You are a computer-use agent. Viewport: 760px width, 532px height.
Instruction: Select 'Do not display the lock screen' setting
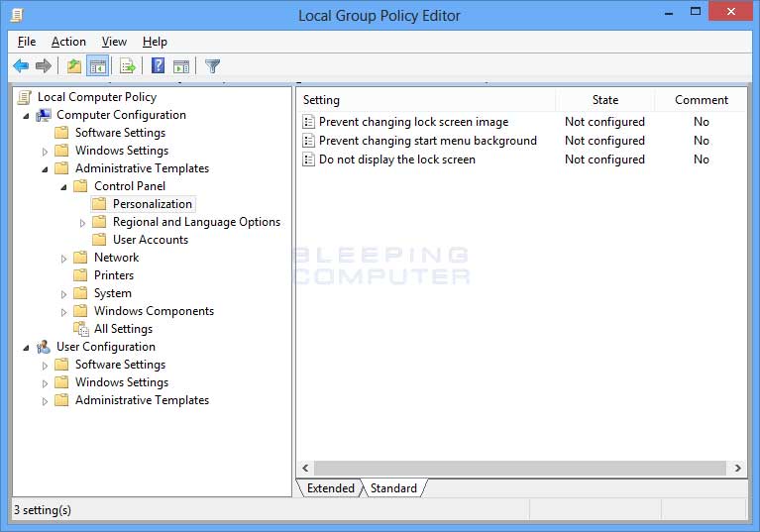397,160
